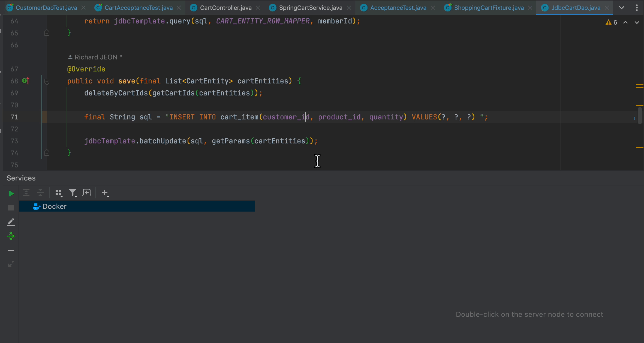This screenshot has width=644, height=343.
Task: Click the green Run button in Services
Action: [x=11, y=194]
